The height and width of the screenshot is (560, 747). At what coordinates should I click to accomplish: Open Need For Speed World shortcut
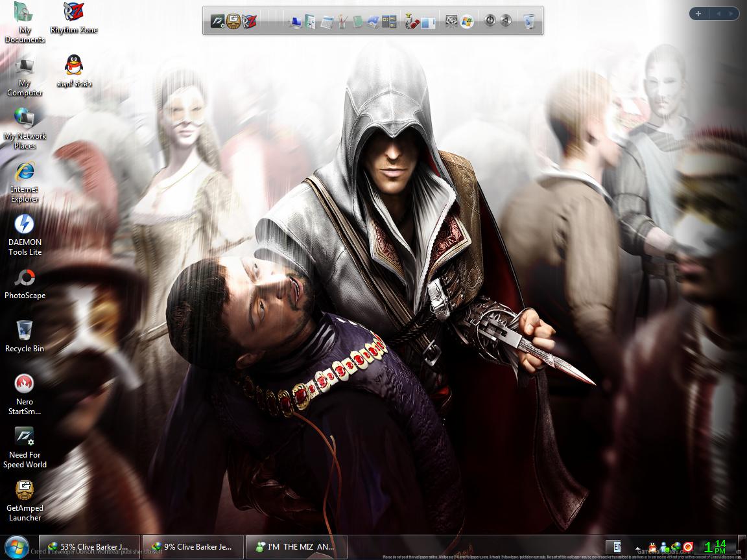tap(24, 448)
